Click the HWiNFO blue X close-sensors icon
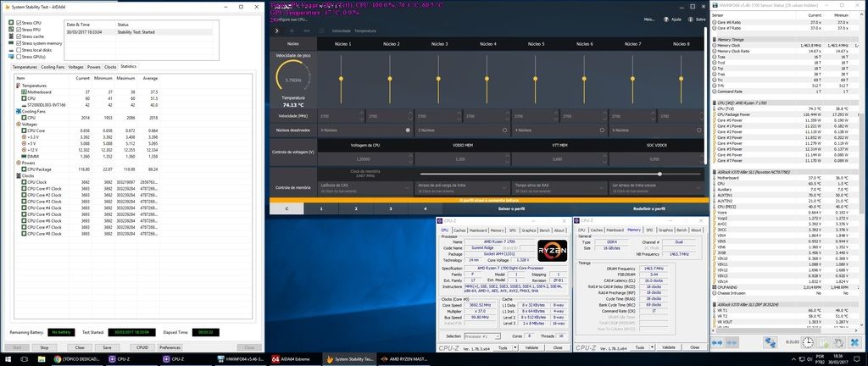This screenshot has width=868, height=366. pyautogui.click(x=855, y=343)
